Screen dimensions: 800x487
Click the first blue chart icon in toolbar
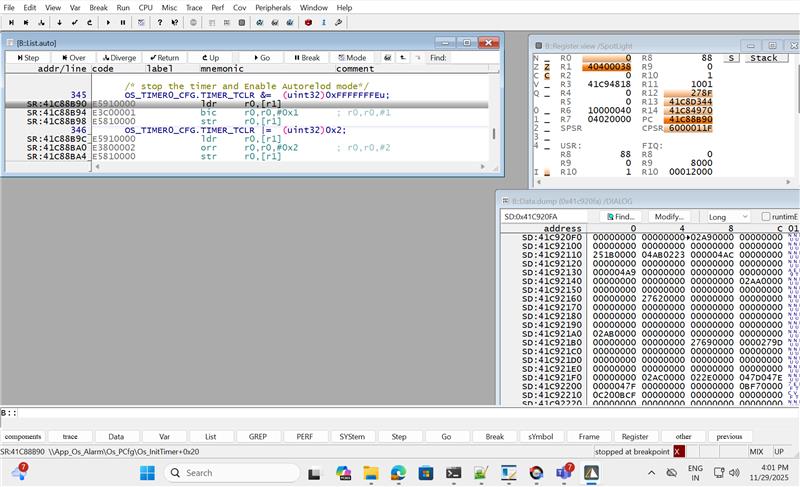coord(260,22)
